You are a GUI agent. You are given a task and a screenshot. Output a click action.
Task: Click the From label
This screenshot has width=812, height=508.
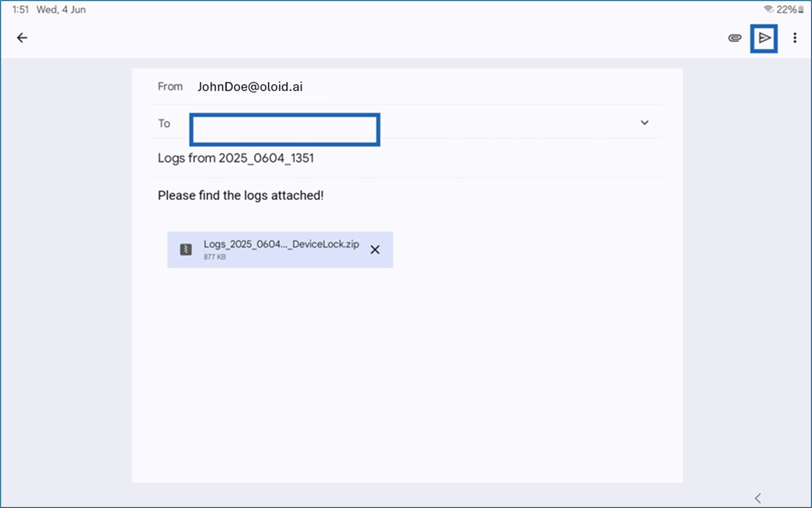click(x=170, y=86)
